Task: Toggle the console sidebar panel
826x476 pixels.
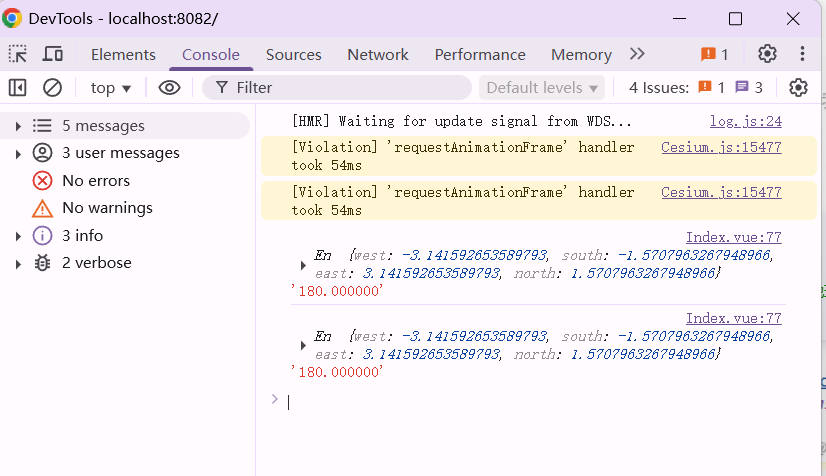Action: tap(17, 87)
